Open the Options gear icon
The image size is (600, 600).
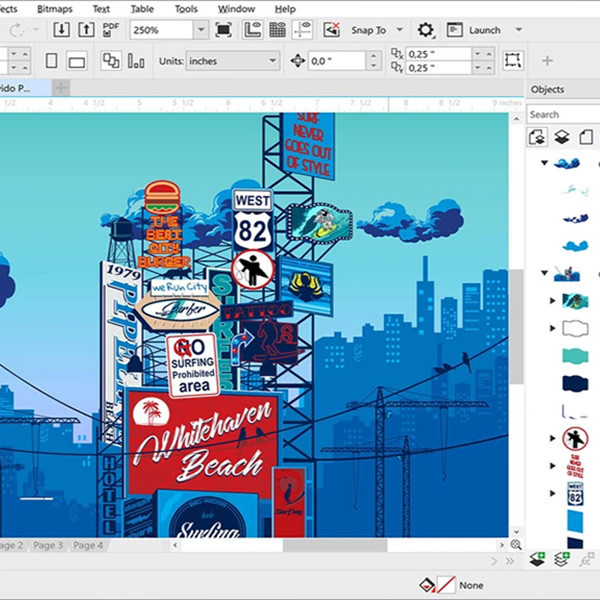point(426,30)
